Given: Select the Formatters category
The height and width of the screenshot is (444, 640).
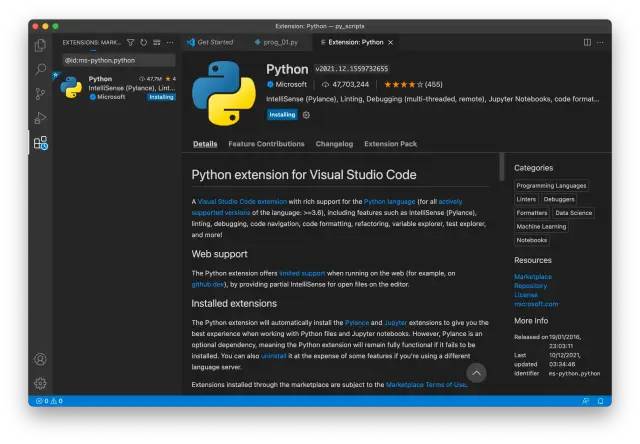Looking at the screenshot, I should (x=531, y=213).
